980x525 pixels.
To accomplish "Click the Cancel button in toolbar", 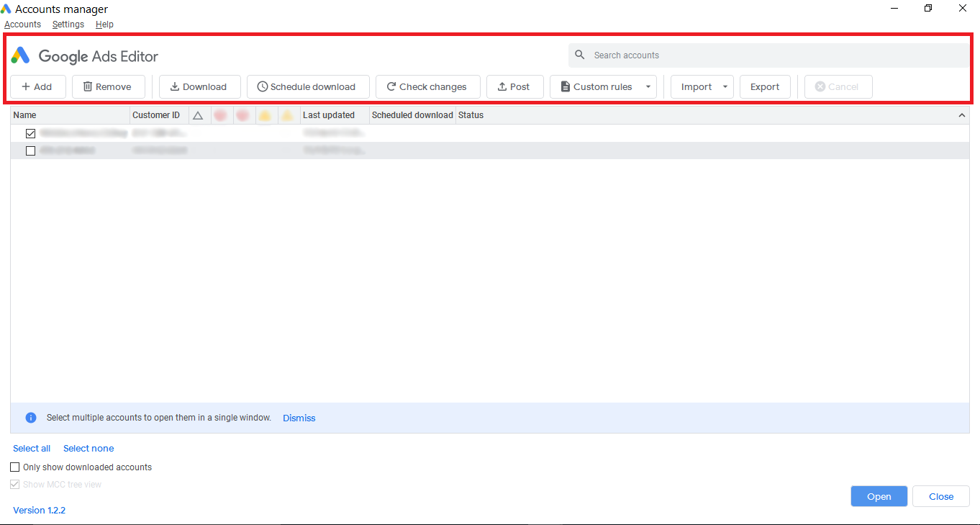I will (838, 86).
